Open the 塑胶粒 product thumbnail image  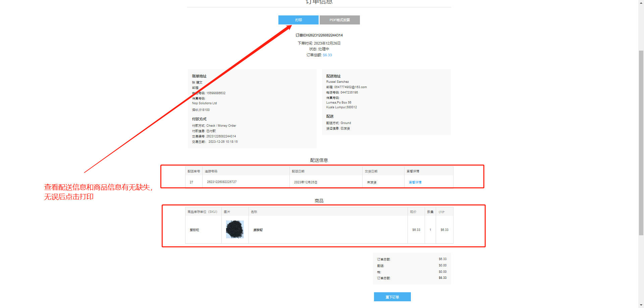click(x=235, y=230)
